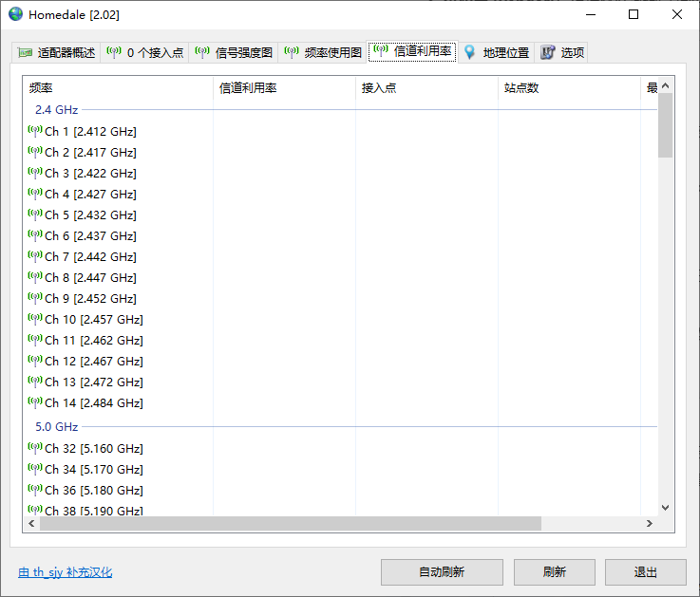Click the adapter card icon on 适配器概述 tab
The image size is (700, 597).
25,52
